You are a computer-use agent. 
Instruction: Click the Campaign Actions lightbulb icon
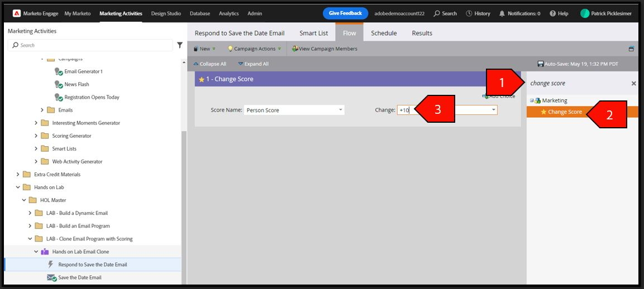click(x=231, y=49)
